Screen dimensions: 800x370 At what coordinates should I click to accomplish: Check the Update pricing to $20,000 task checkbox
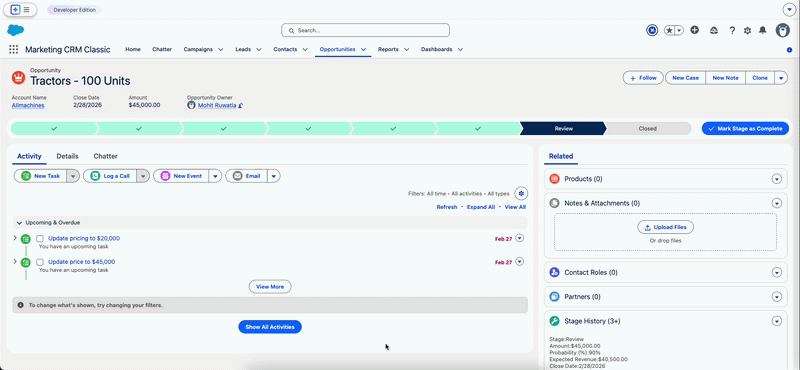coord(40,239)
